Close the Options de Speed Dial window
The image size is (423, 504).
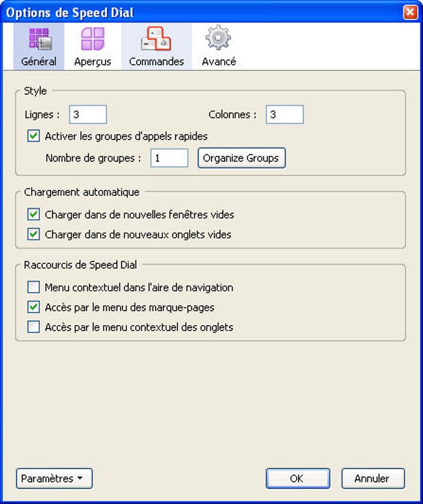click(411, 12)
